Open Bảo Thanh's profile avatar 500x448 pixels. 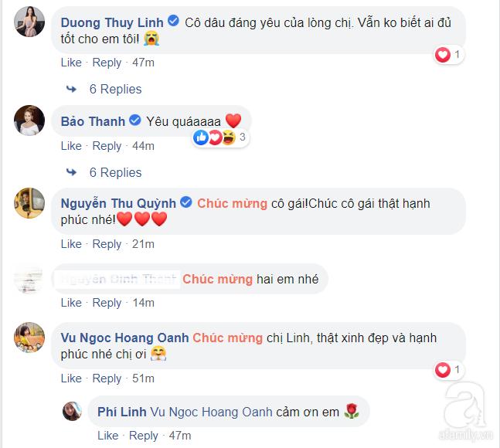coord(29,120)
